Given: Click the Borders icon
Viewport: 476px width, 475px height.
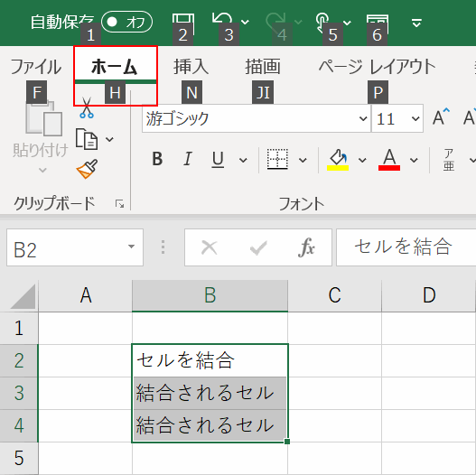Looking at the screenshot, I should point(277,159).
